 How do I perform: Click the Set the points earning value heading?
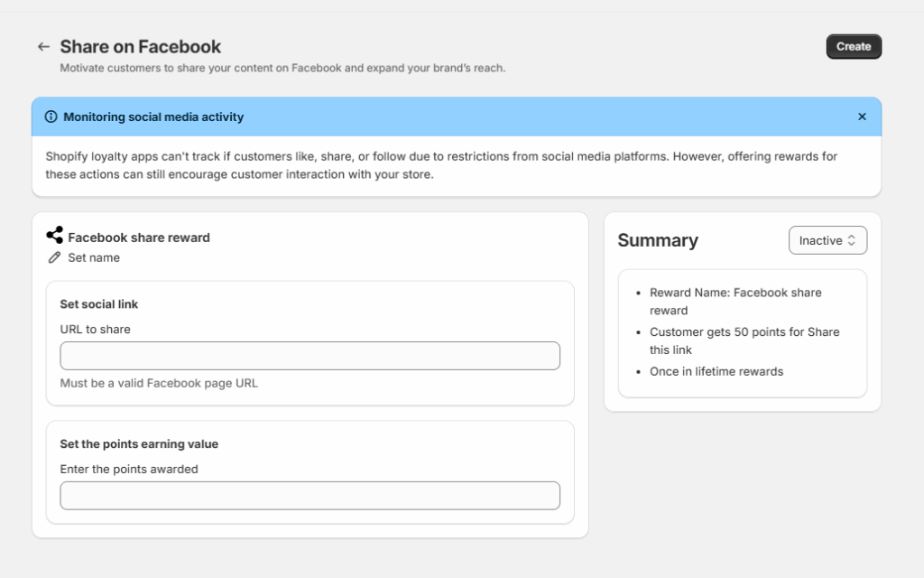(139, 444)
